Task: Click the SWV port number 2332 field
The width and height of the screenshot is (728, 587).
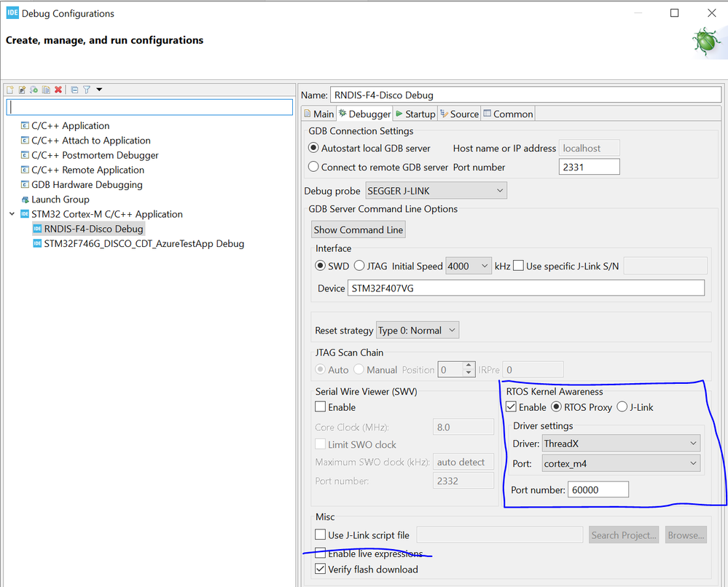Action: click(463, 481)
